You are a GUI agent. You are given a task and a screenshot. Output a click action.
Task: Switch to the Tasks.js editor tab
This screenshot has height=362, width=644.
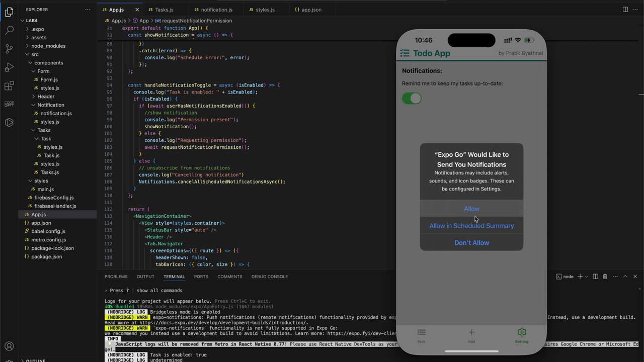click(164, 10)
